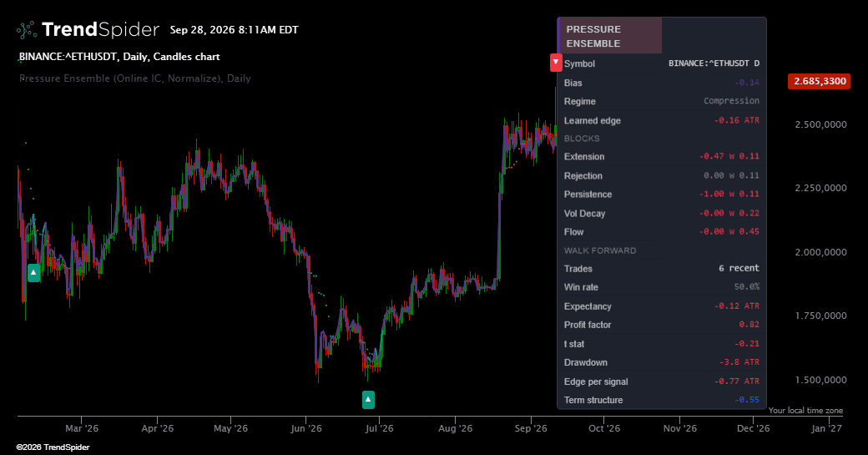Click the Dec '26 date axis label
868x455 pixels.
(754, 428)
